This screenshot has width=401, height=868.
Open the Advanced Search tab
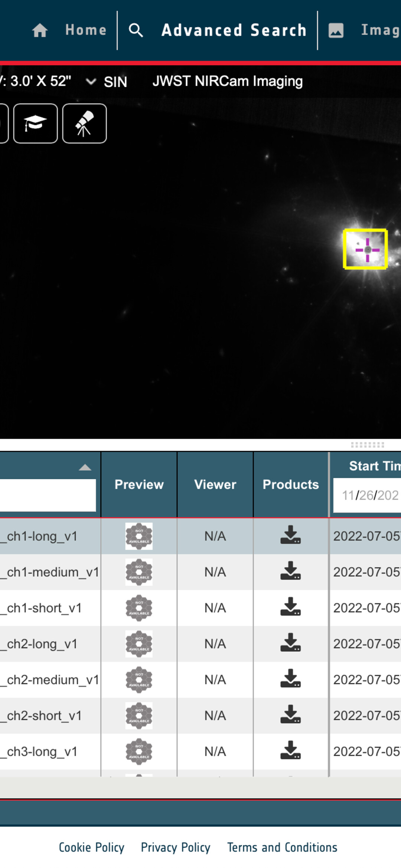point(234,30)
